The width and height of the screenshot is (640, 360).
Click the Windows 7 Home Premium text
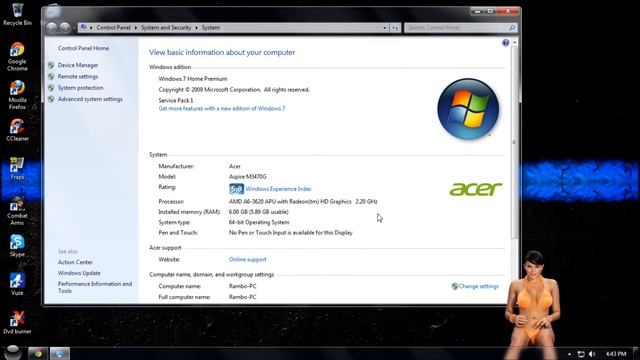coord(193,79)
